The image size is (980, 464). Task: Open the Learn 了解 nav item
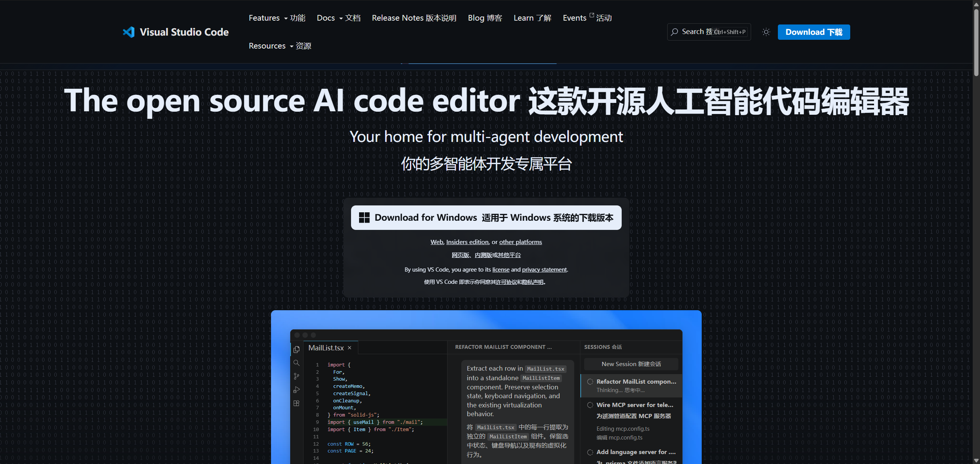click(532, 18)
